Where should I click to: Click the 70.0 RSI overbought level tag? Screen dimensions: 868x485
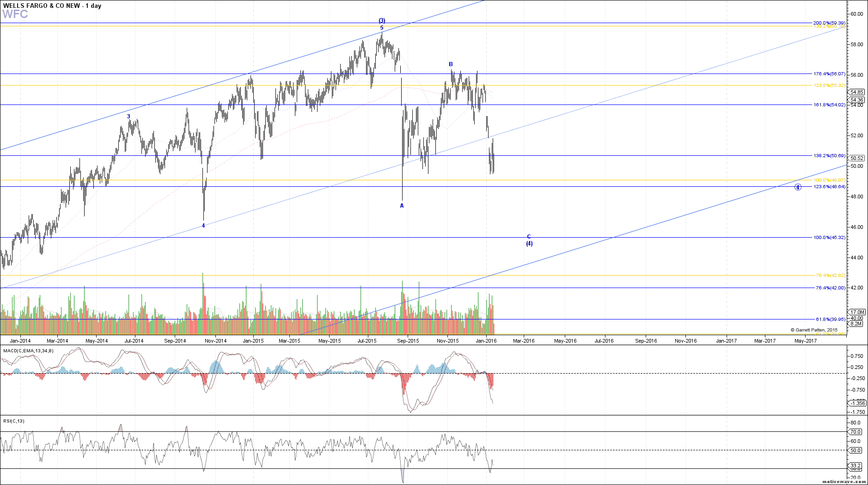[856, 432]
